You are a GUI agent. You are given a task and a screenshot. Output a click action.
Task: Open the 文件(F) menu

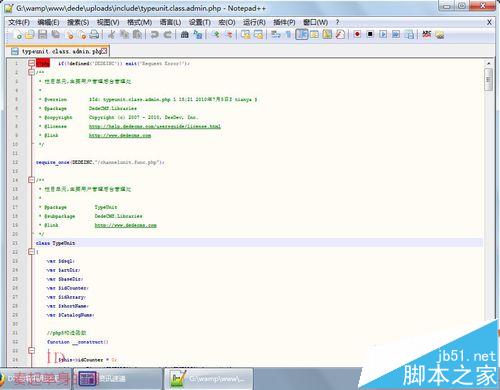[x=19, y=22]
